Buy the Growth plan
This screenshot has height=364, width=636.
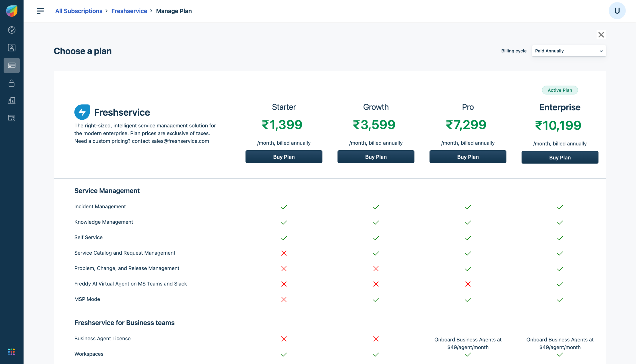[376, 157]
